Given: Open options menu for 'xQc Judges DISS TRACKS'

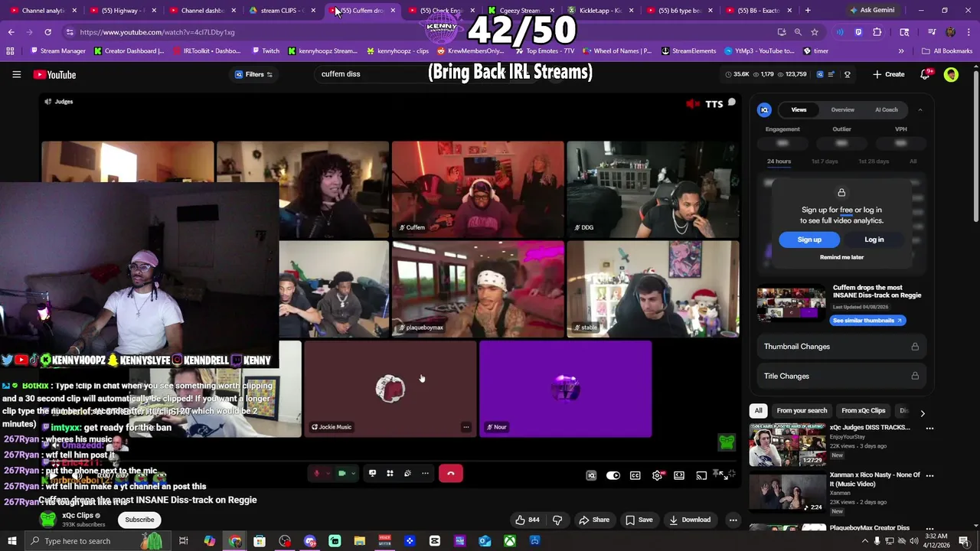Looking at the screenshot, I should 929,428.
